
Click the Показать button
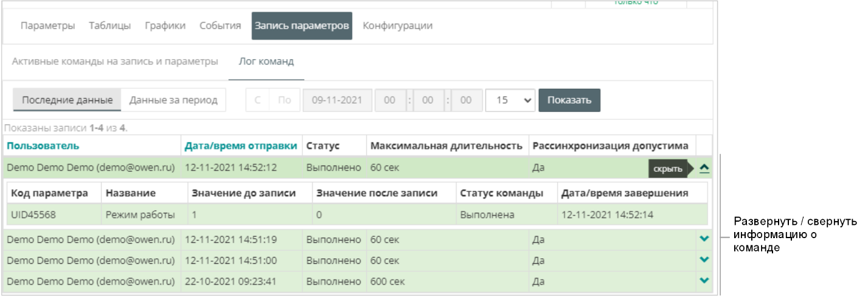[569, 100]
